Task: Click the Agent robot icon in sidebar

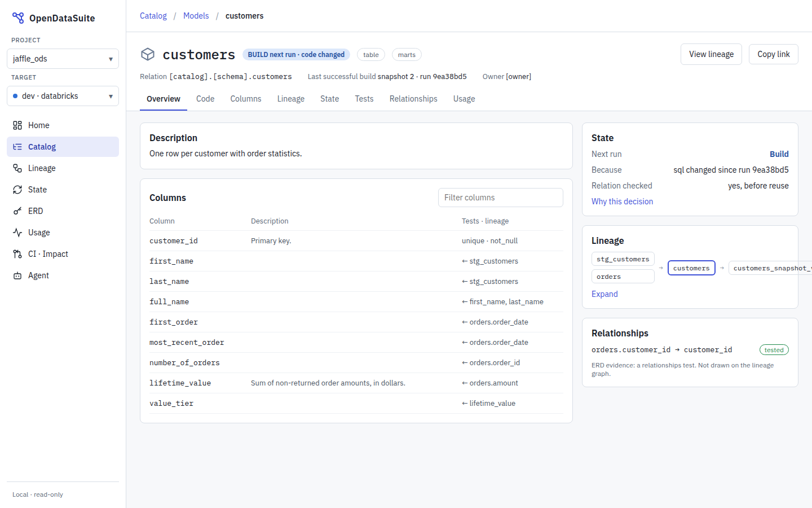Action: pyautogui.click(x=17, y=275)
